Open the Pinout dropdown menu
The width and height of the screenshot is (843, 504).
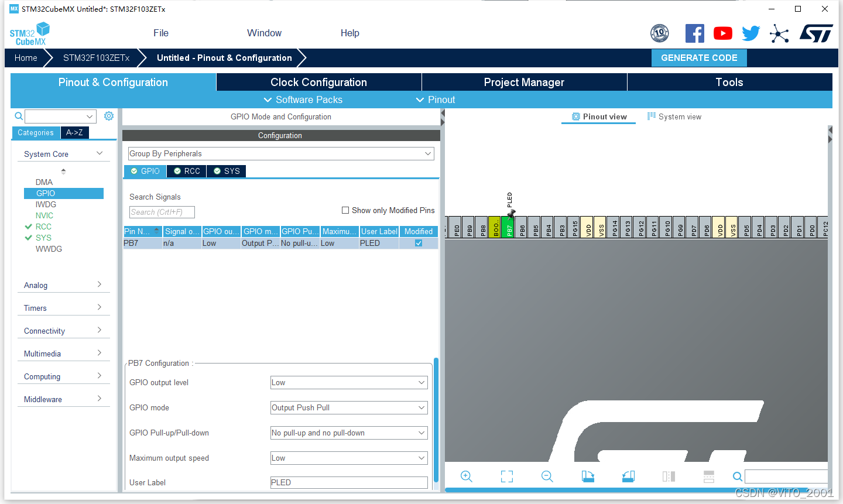(435, 100)
